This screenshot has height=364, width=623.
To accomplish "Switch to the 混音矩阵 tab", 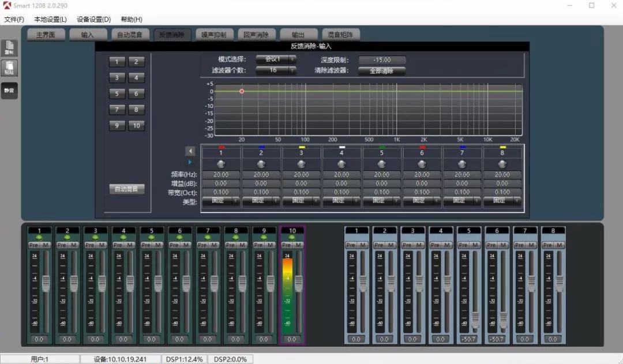I will 340,35.
